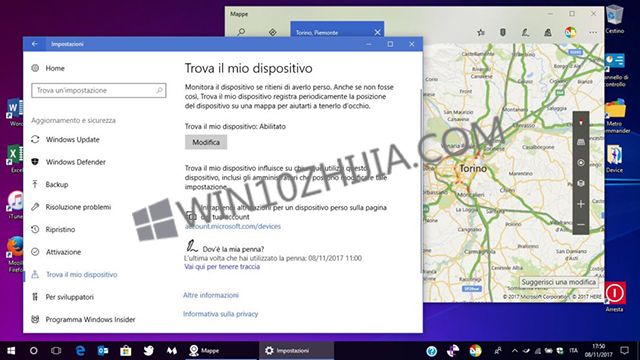Click the traffic icon in Mappe toolbar
Viewport: 640px width, 360px height.
(x=503, y=32)
